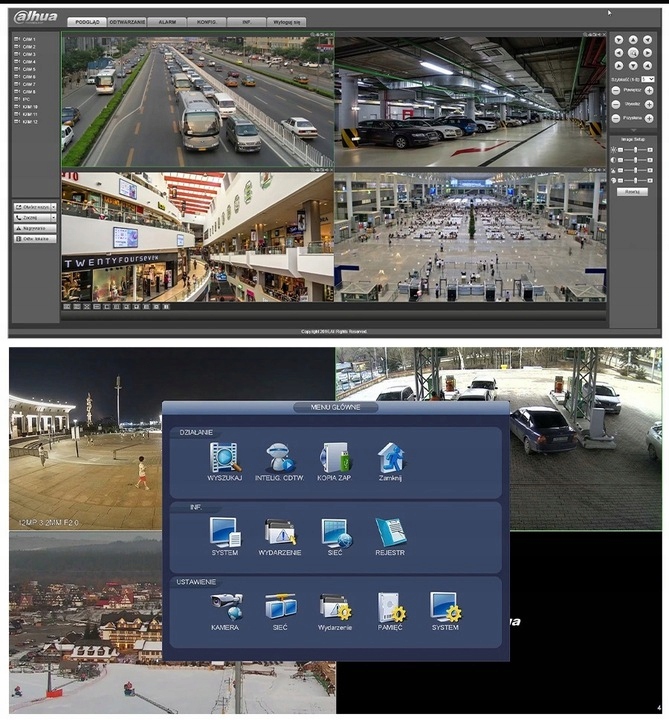This screenshot has width=669, height=720.
Task: Switch to the ODTWARZANIE tab
Action: [128, 21]
